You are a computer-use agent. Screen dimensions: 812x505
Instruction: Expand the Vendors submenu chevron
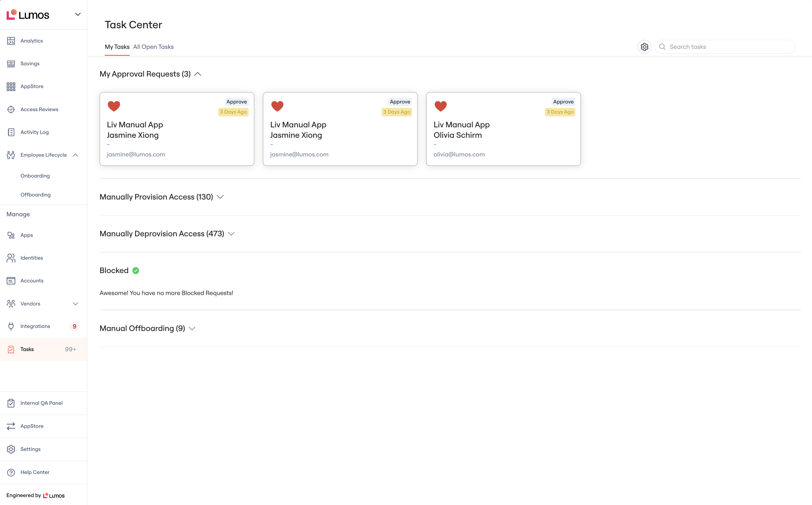click(75, 304)
